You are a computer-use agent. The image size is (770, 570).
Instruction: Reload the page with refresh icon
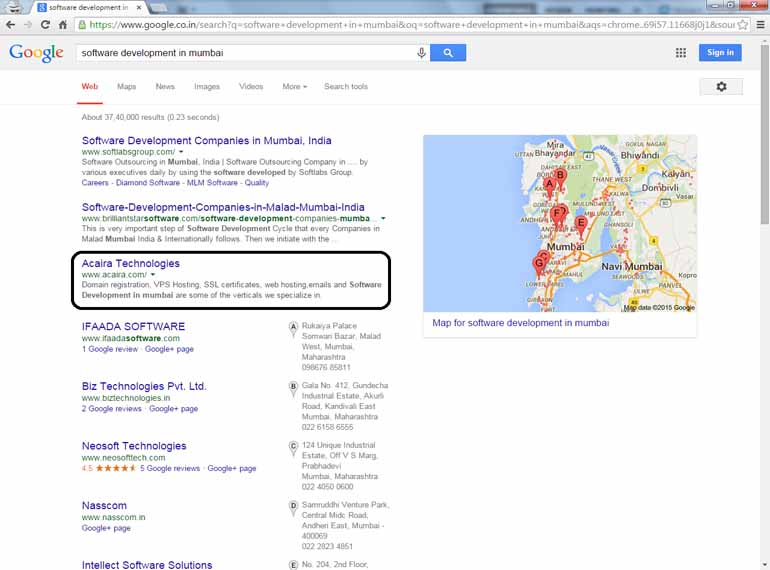point(45,25)
